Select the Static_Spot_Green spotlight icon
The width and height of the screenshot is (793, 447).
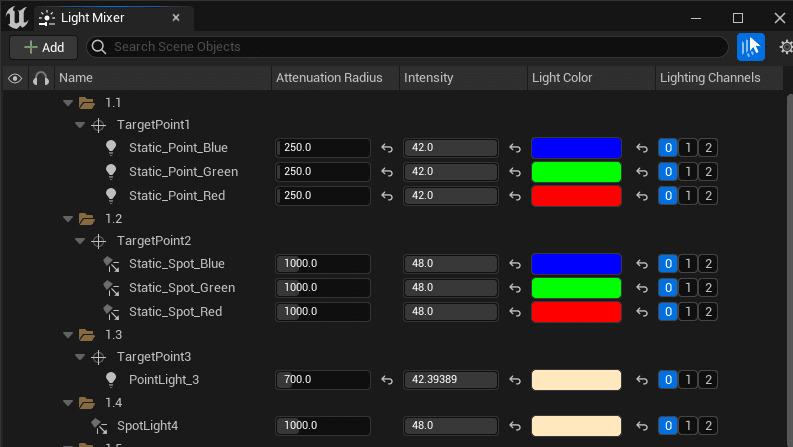(x=111, y=288)
